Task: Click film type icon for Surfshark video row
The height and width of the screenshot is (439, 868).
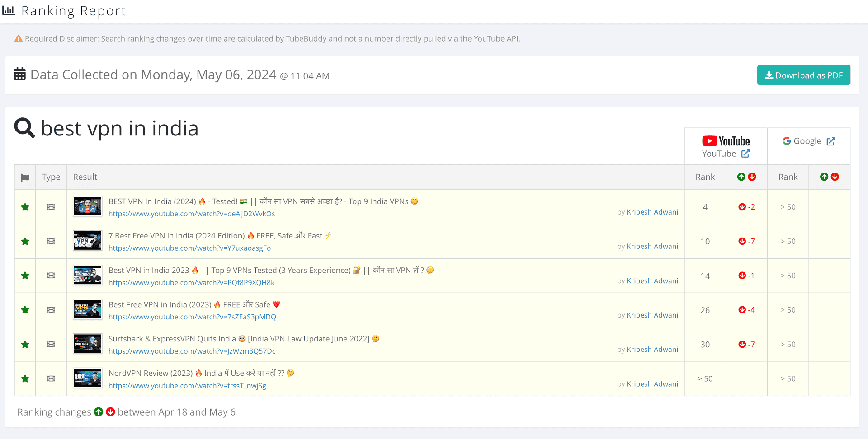Action: [51, 345]
